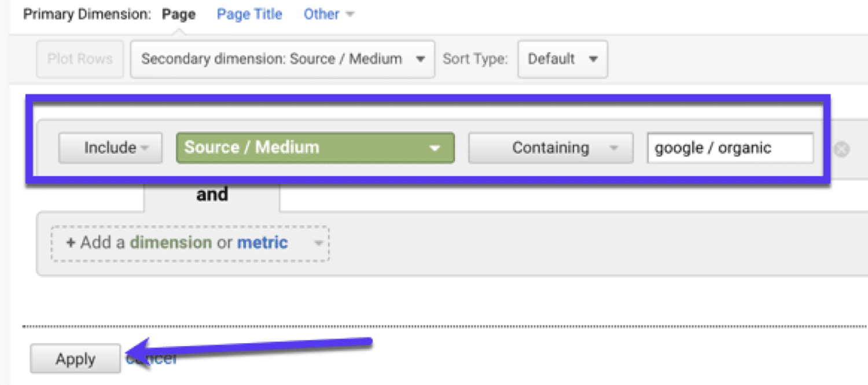Expand the Add a dimension or metric dropdown arrow

(318, 244)
